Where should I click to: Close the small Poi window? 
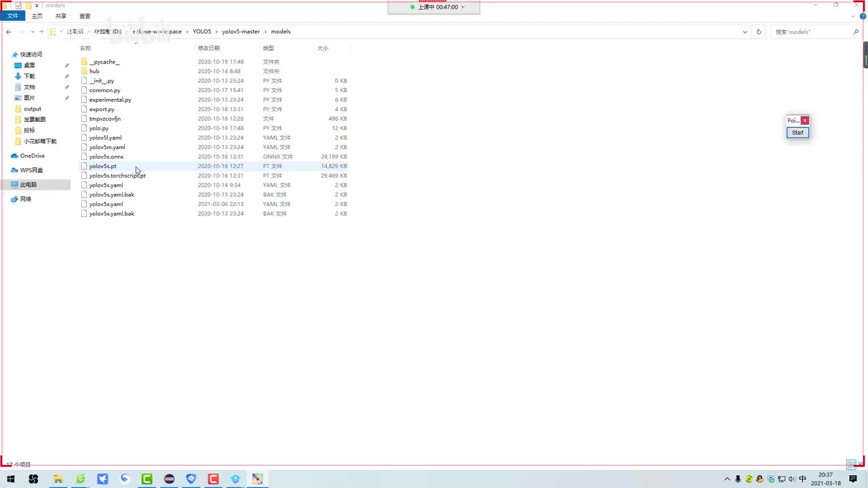point(805,121)
